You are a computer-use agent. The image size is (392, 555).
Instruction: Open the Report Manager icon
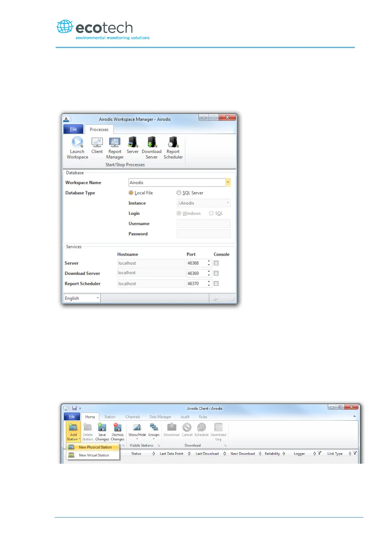point(115,142)
